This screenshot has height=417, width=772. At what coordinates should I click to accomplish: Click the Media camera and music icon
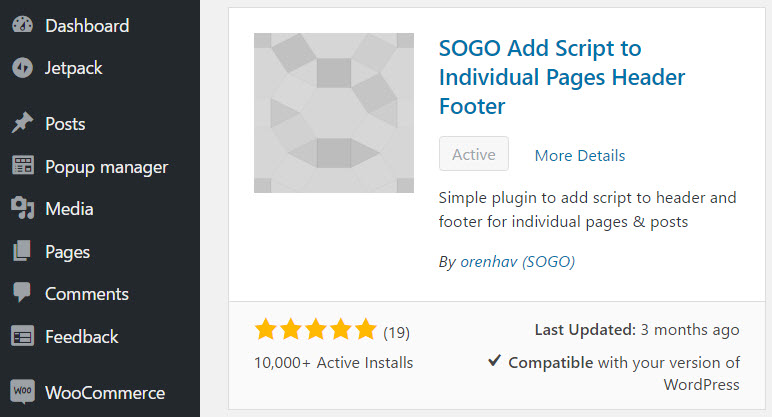pos(23,208)
